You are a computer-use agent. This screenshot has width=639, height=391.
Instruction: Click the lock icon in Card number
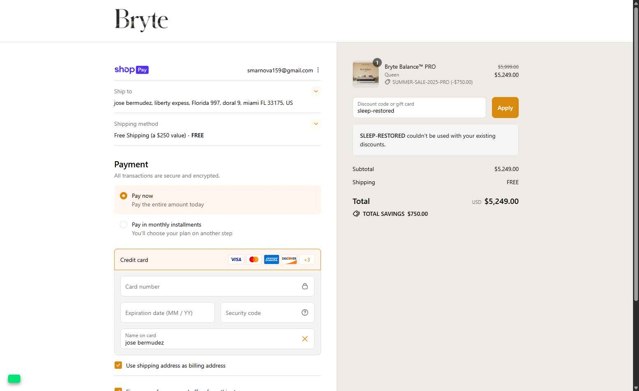[304, 286]
